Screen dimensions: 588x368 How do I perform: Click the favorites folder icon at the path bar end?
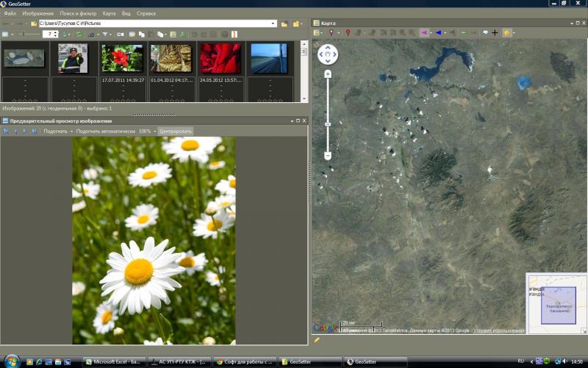[296, 24]
